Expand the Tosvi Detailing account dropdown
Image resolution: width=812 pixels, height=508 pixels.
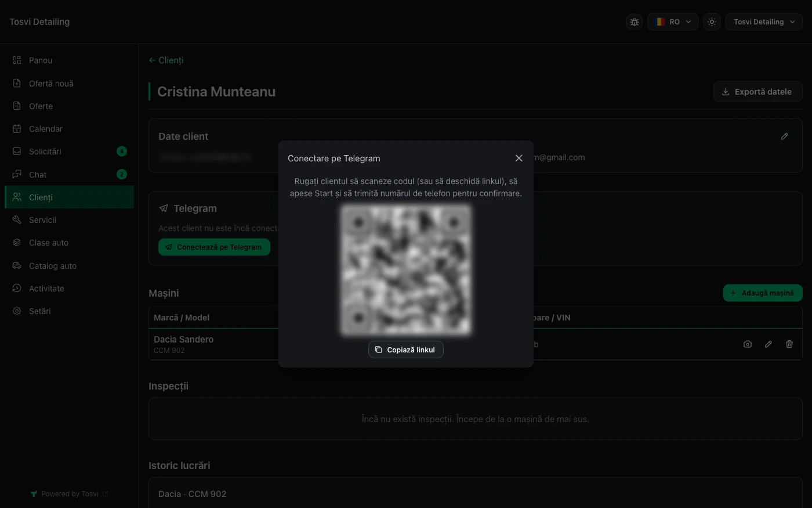[764, 22]
